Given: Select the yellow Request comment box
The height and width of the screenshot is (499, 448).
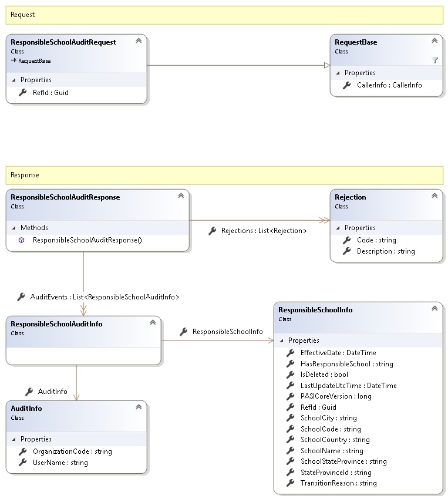Looking at the screenshot, I should click(224, 15).
